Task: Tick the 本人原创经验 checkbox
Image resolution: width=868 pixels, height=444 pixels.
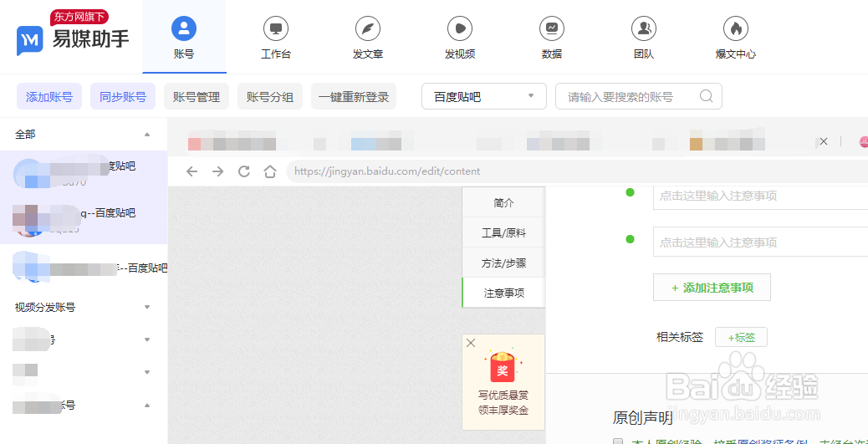Action: (618, 441)
